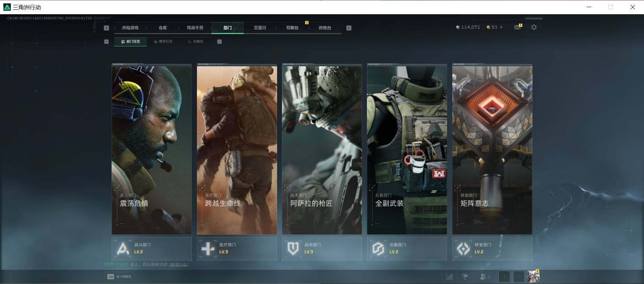Screen dimensions: 644x284
Task: Click the 三角洲行动 app logo in title bar
Action: point(7,7)
